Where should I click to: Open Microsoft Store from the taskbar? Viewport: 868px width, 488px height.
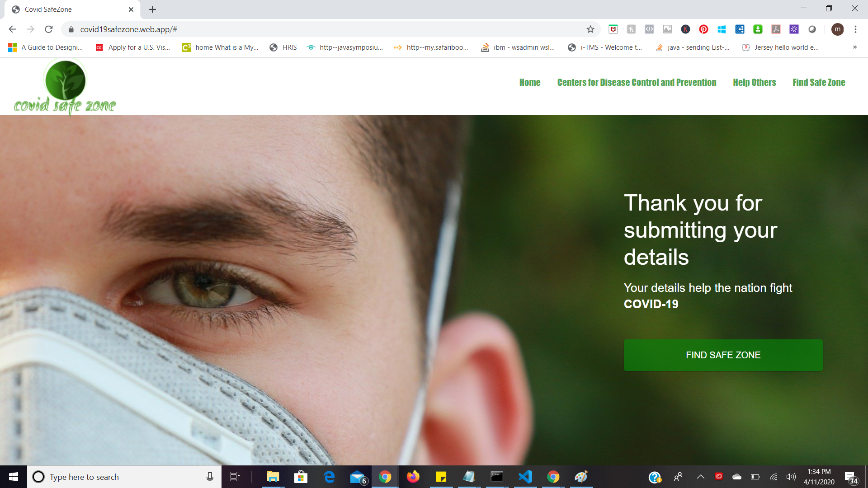point(301,477)
